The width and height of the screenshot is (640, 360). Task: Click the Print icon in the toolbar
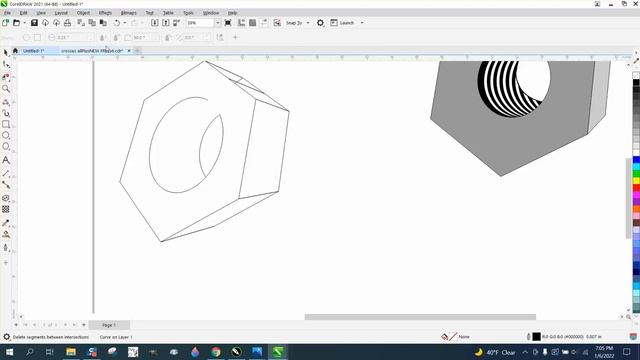[x=67, y=23]
